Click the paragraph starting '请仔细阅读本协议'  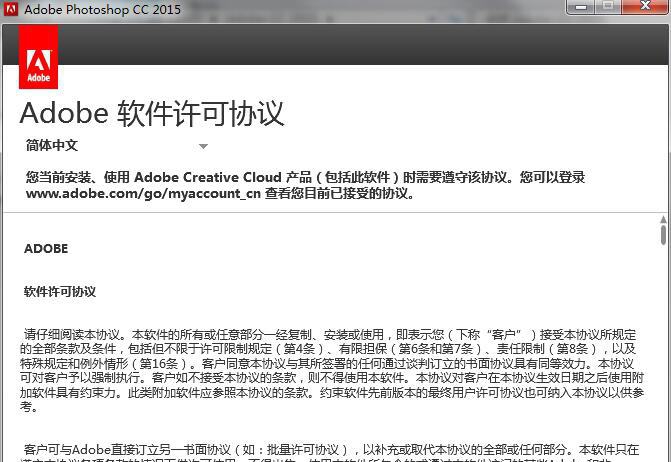click(x=332, y=370)
